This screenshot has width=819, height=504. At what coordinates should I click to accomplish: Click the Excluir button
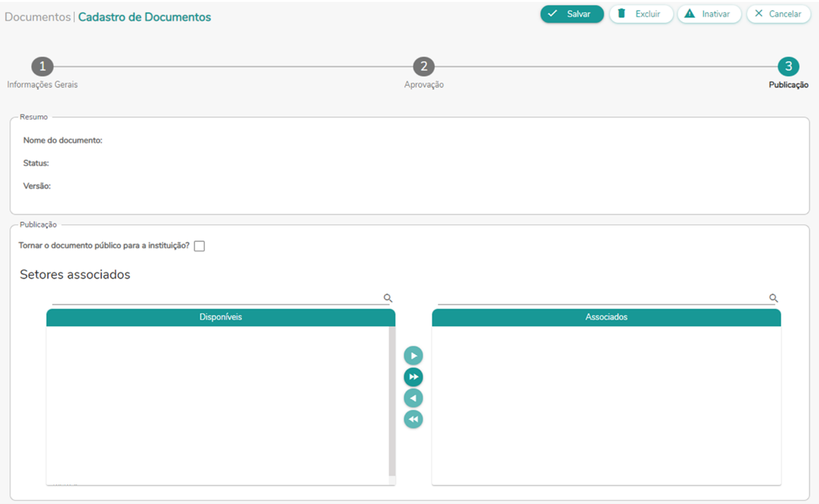pos(641,14)
